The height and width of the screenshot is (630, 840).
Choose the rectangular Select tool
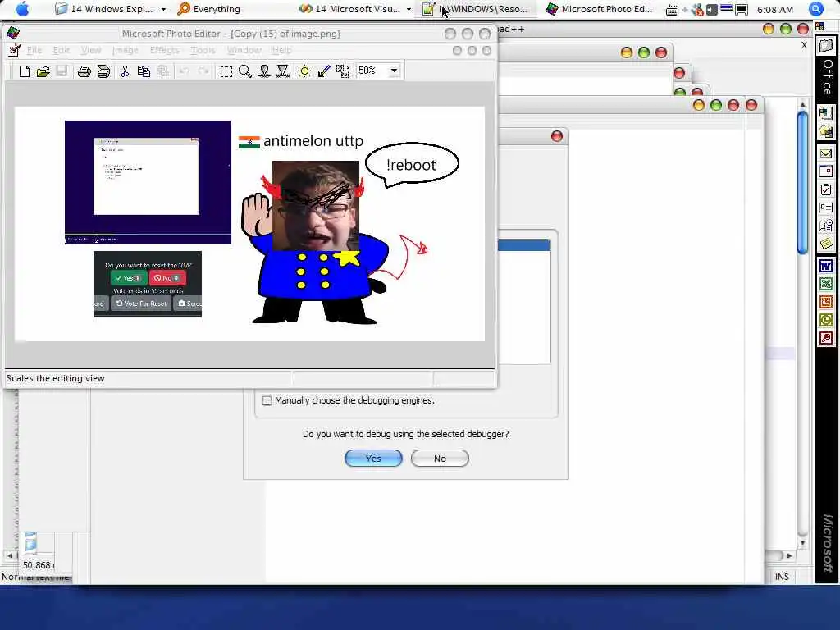pos(226,71)
